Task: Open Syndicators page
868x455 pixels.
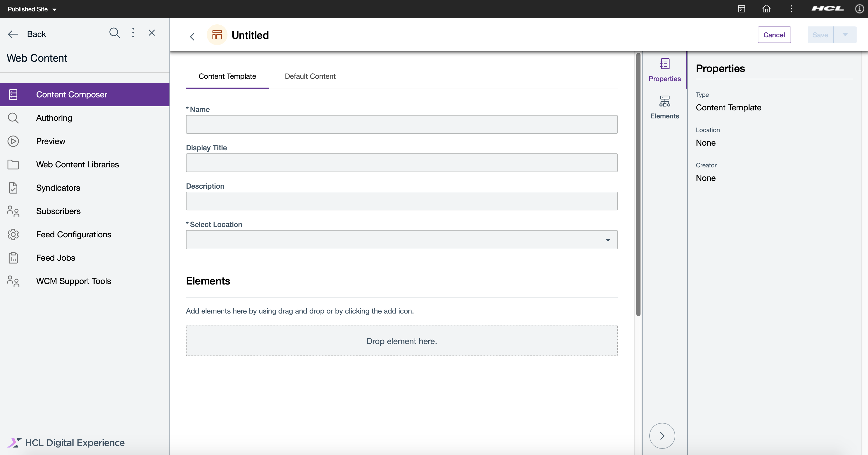Action: click(84, 188)
